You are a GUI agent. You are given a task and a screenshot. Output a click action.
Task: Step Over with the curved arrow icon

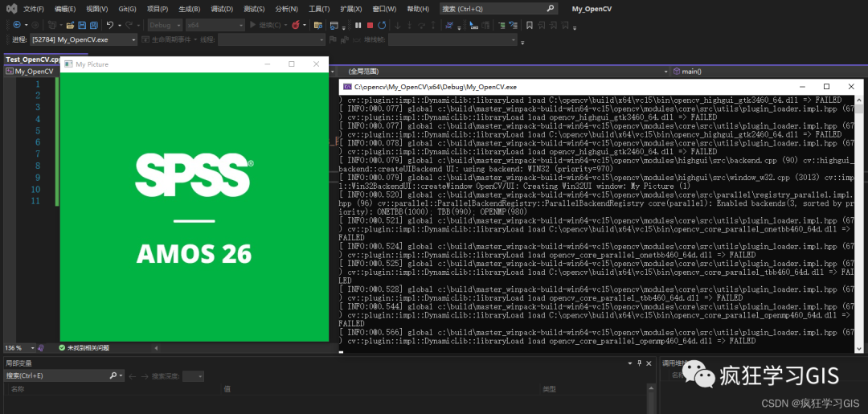coord(423,25)
